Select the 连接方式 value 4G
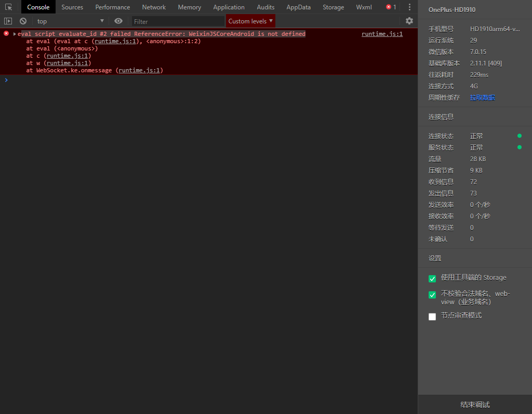Viewport: 532px width, 414px height. [x=474, y=86]
